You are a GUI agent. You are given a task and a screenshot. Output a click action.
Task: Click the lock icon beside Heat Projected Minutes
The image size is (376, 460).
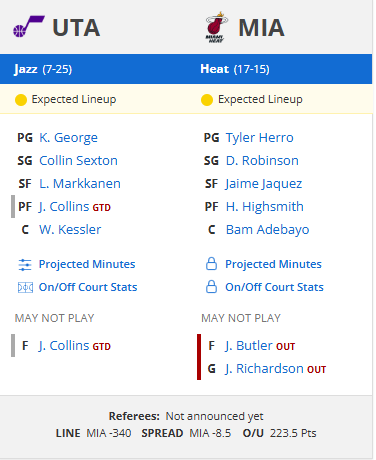tap(211, 264)
